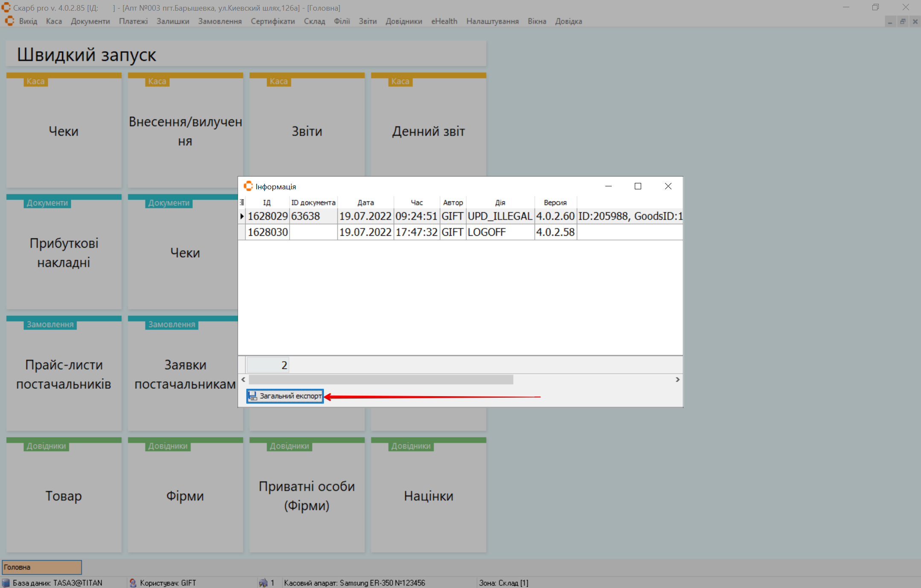Open the Налаштування menu
Image resolution: width=921 pixels, height=588 pixels.
click(x=492, y=21)
